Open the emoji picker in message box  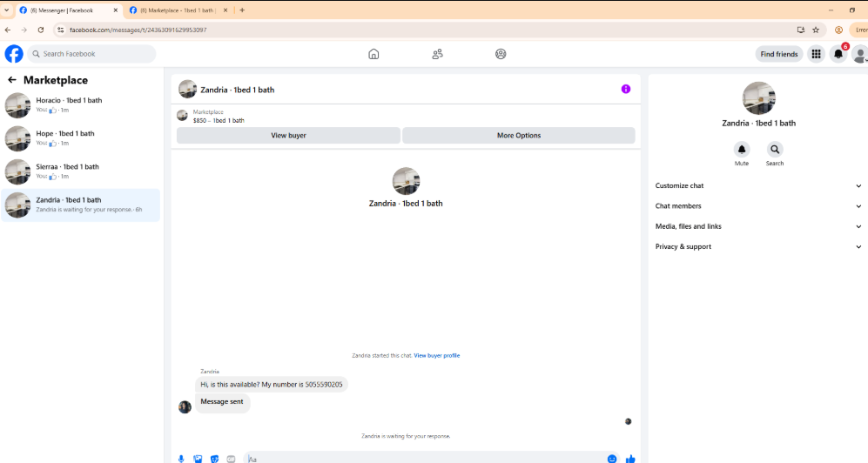coord(612,459)
